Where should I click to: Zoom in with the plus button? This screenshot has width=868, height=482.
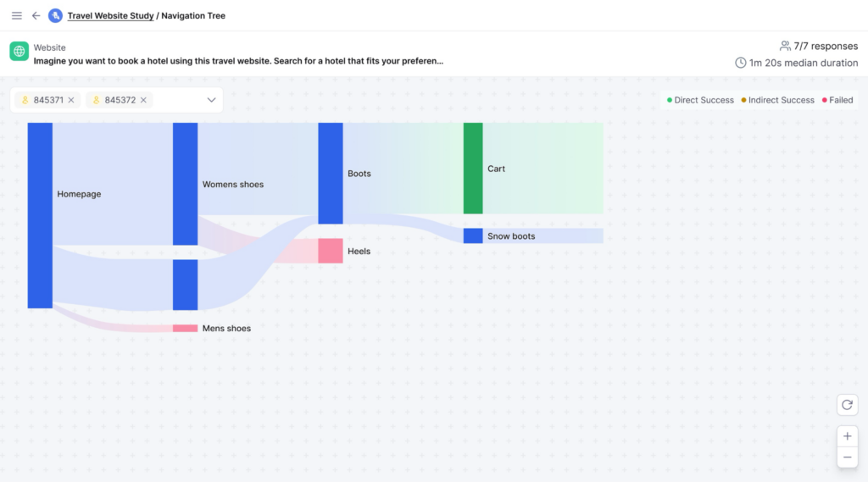point(847,436)
